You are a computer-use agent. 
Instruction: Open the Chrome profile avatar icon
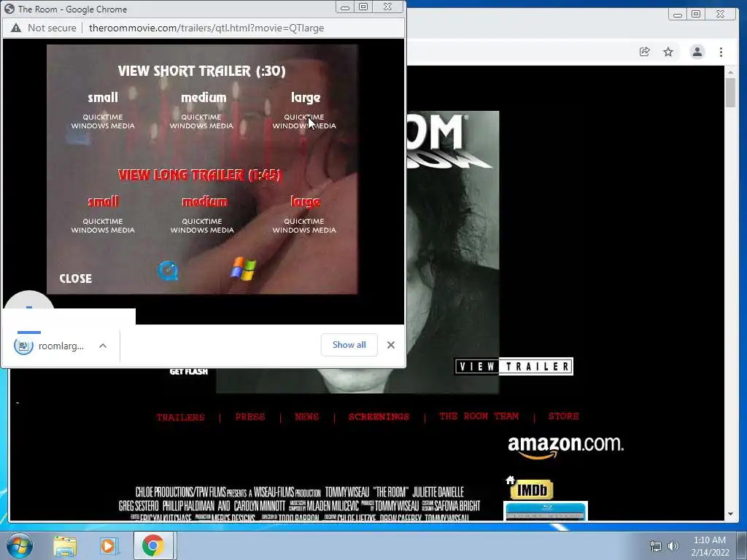coord(697,52)
